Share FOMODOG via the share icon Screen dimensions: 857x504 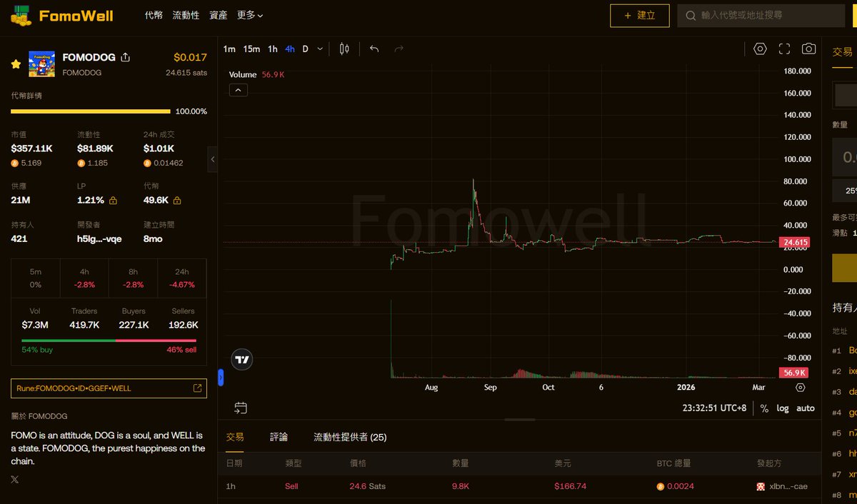tap(126, 57)
